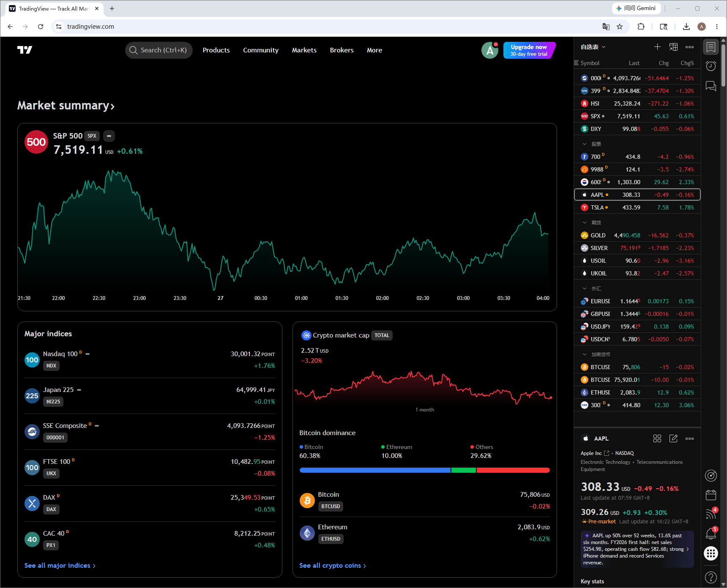Click the TOTAL crypto market cap tag
This screenshot has width=727, height=588.
(x=382, y=335)
